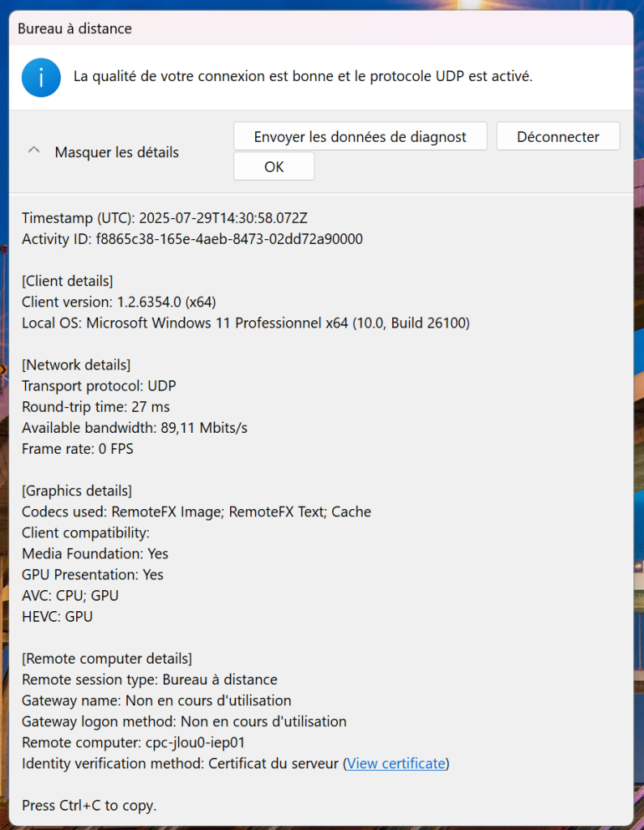Select the GPU Presentation: Yes line
Image resolution: width=644 pixels, height=830 pixels.
coord(92,575)
